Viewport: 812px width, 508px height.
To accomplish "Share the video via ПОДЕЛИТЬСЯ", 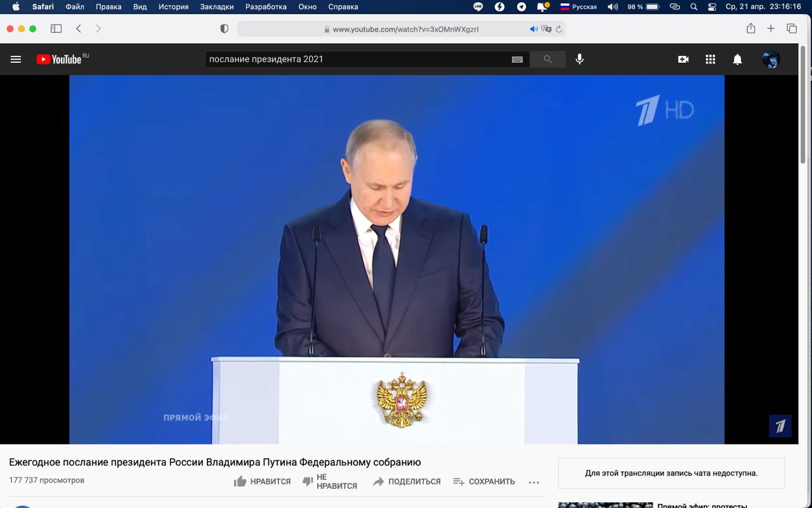I will 407,481.
